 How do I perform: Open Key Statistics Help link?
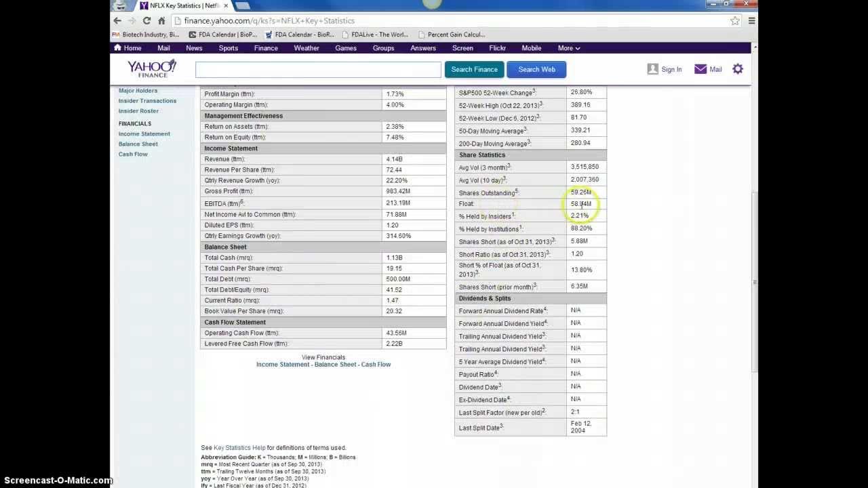point(239,448)
